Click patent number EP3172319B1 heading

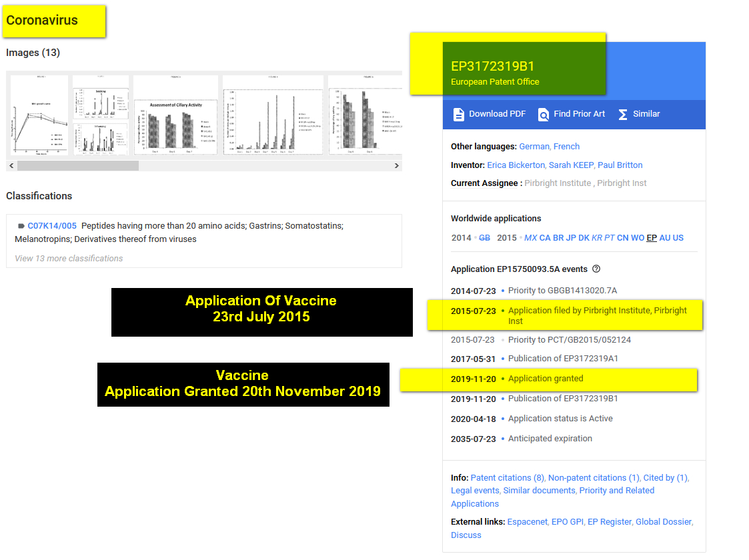[492, 67]
